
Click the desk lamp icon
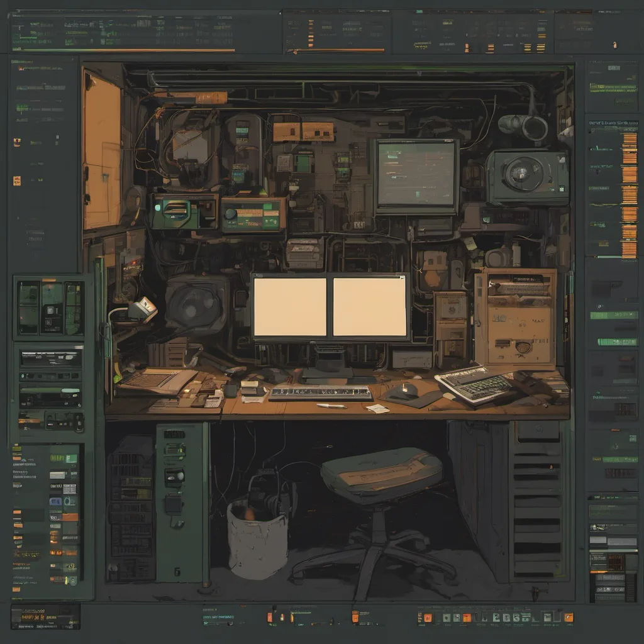click(141, 309)
